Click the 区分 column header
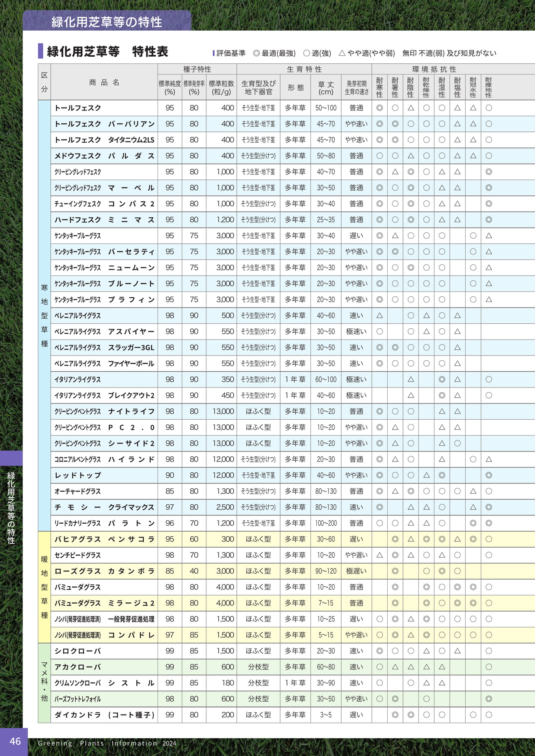 pyautogui.click(x=45, y=82)
